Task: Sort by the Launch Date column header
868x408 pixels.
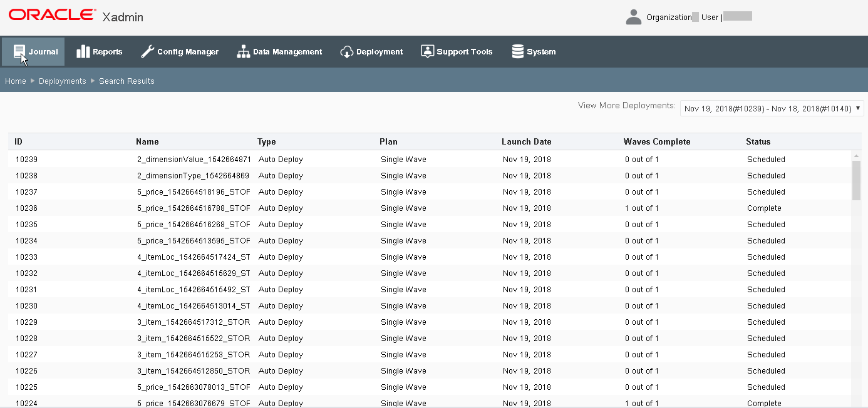Action: click(527, 141)
